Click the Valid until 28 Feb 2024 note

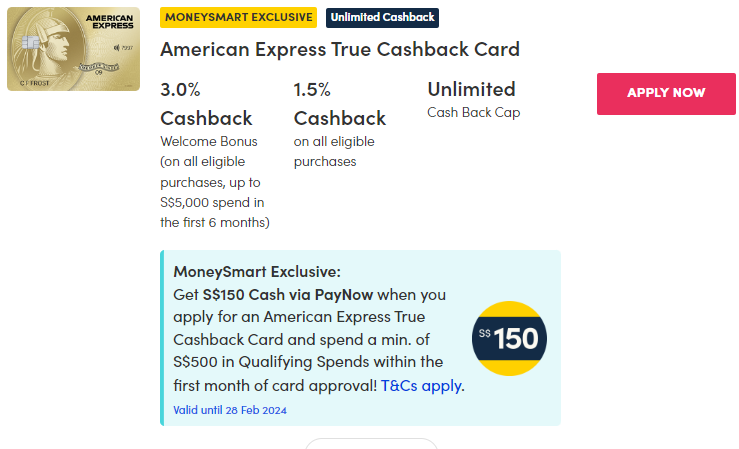(x=230, y=410)
